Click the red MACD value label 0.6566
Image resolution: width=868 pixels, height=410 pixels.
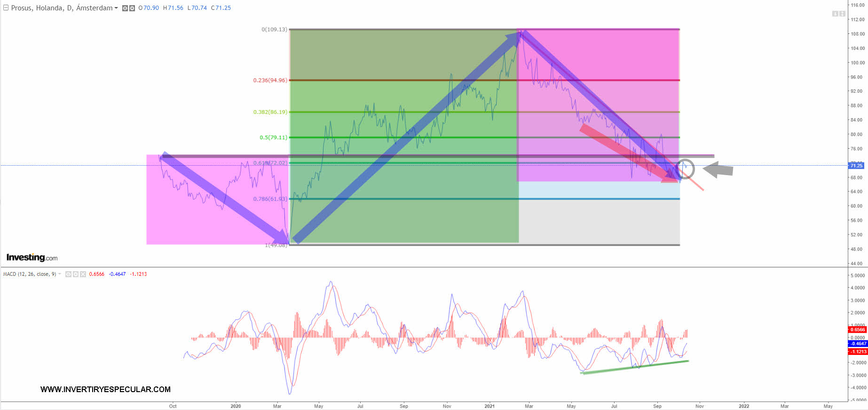click(858, 330)
